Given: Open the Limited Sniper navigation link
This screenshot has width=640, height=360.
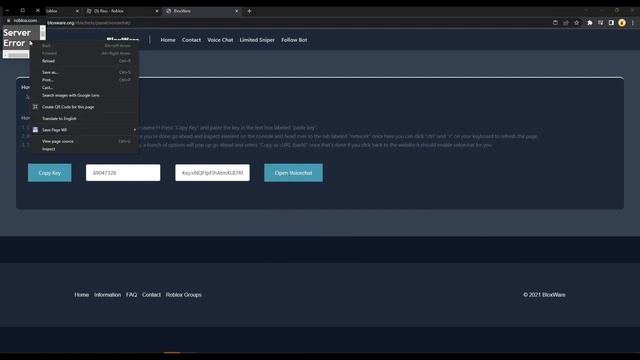Looking at the screenshot, I should pos(257,40).
